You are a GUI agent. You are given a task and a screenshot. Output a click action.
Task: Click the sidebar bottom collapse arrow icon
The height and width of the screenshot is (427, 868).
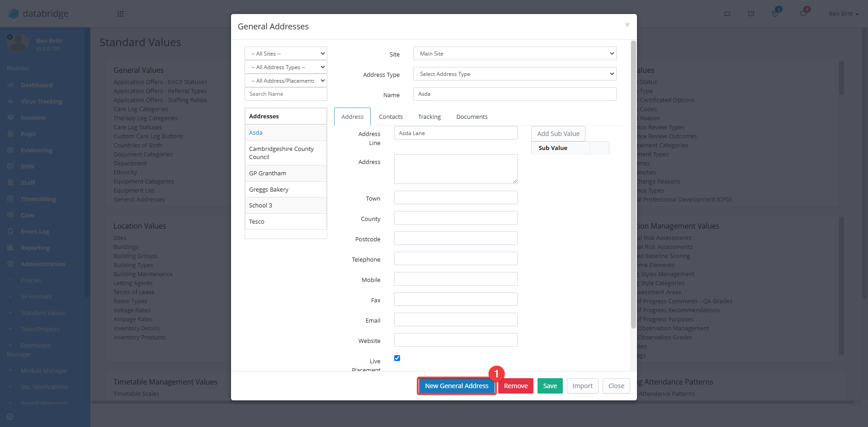(10, 417)
